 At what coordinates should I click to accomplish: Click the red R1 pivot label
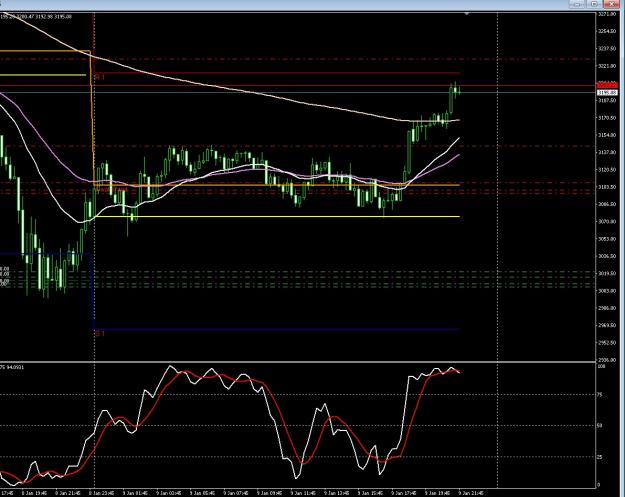click(x=100, y=77)
